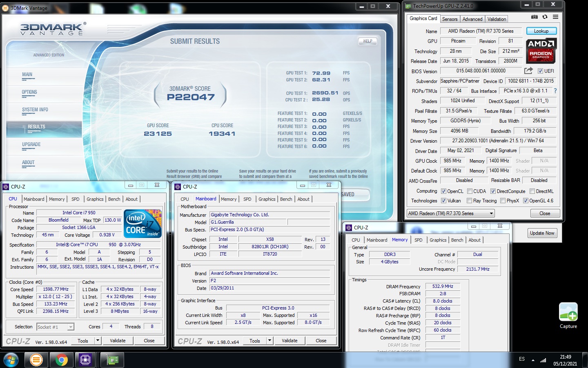The width and height of the screenshot is (588, 368).
Task: Click the GPU score value 23125
Action: [x=158, y=134]
